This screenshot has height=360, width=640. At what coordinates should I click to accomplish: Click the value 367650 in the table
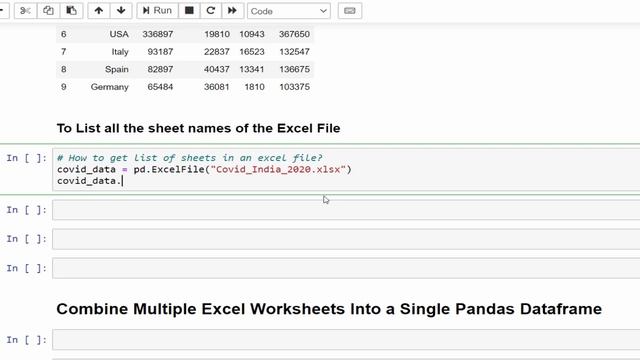tap(294, 34)
